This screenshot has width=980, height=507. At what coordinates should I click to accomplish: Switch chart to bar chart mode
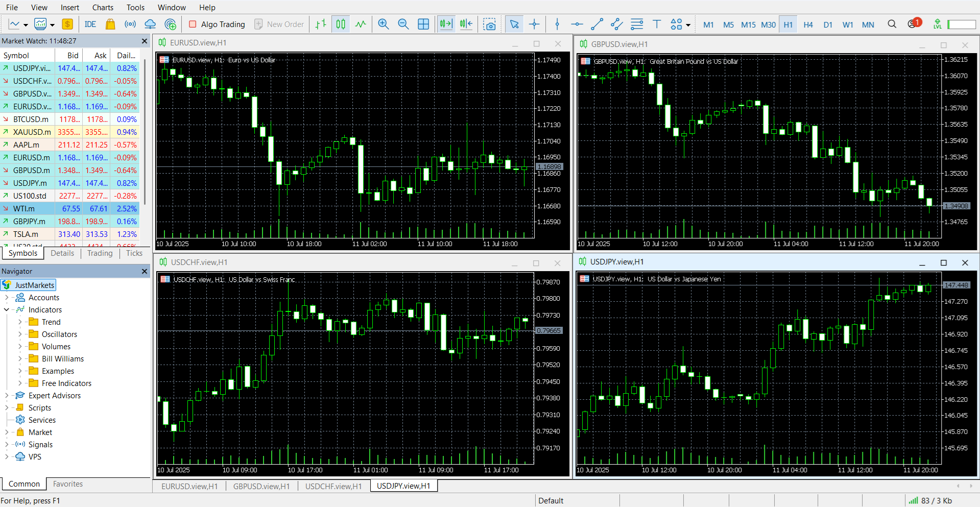pyautogui.click(x=321, y=24)
